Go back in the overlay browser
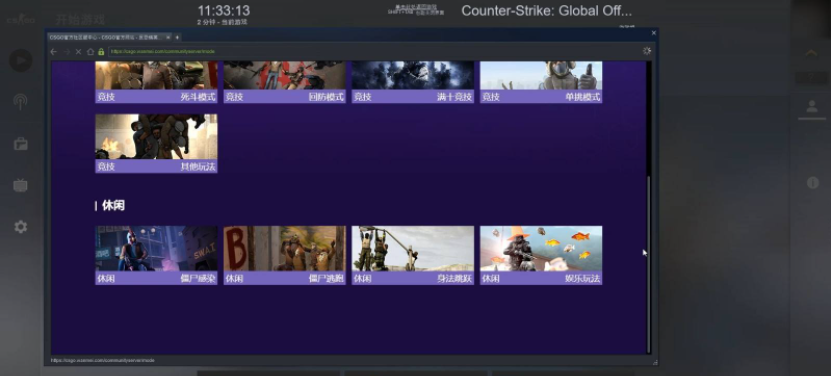The height and width of the screenshot is (376, 831). [x=54, y=51]
